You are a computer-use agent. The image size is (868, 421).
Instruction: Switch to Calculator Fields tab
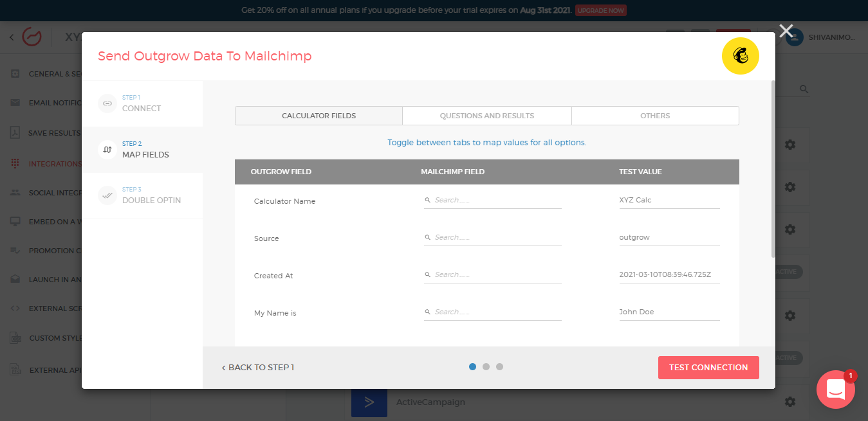pyautogui.click(x=319, y=116)
